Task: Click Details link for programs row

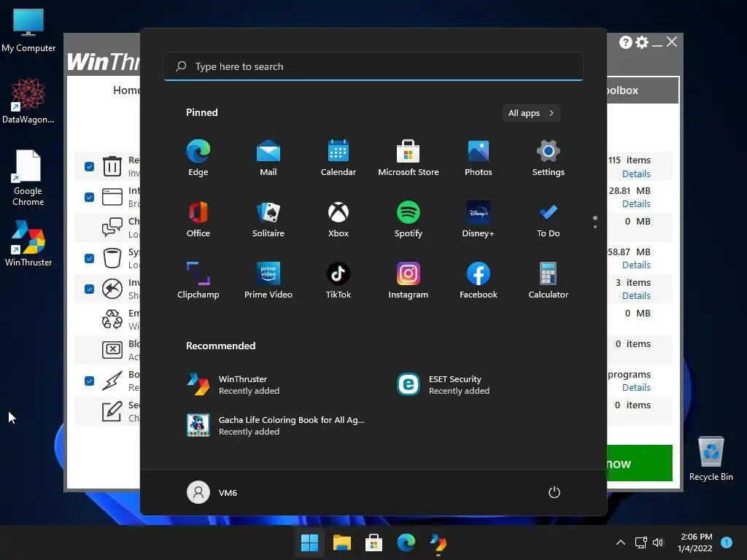Action: pyautogui.click(x=636, y=388)
